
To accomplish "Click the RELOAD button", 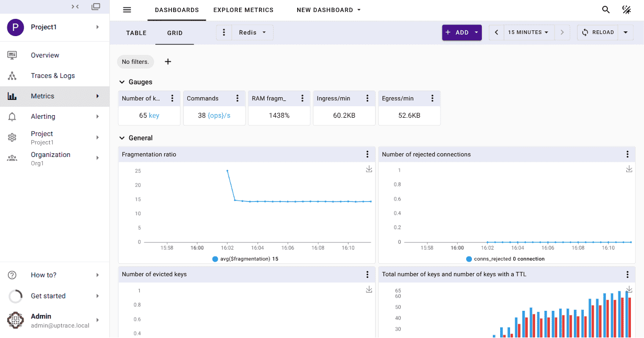I will [598, 32].
